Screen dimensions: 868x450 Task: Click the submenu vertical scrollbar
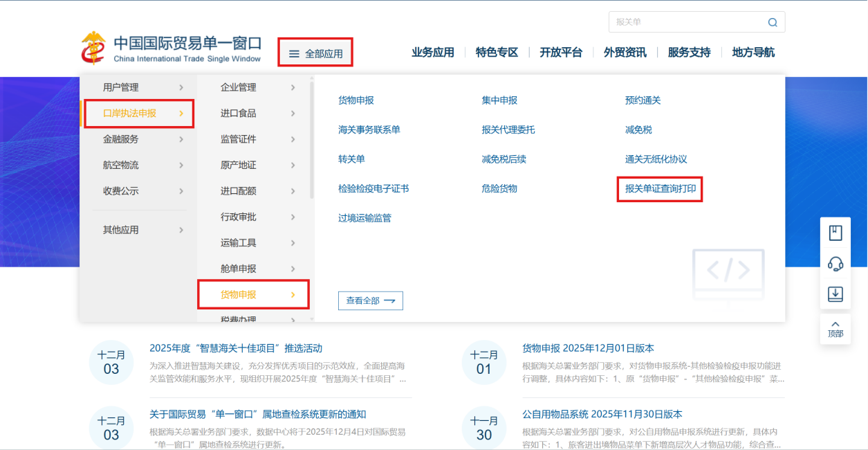312,138
